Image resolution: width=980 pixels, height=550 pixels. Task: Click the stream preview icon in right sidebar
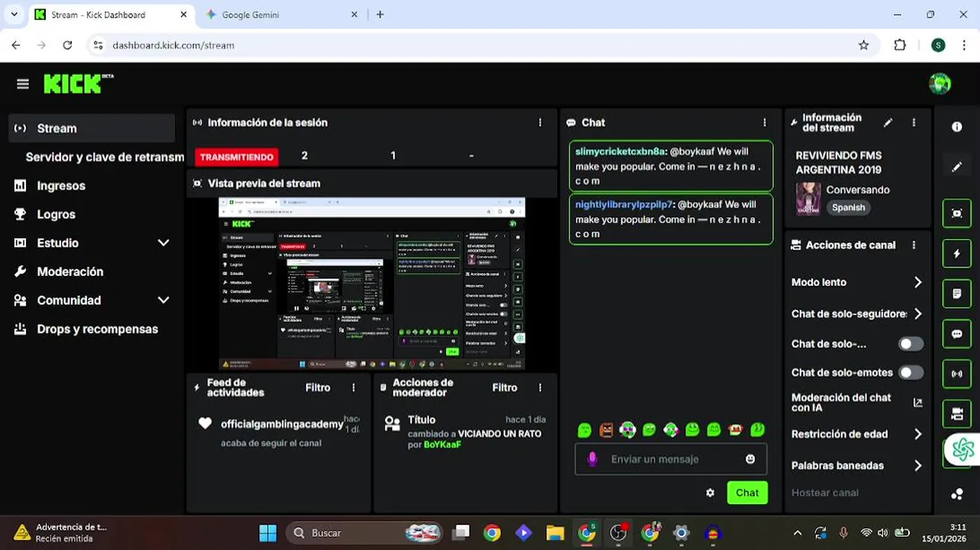coord(957,214)
